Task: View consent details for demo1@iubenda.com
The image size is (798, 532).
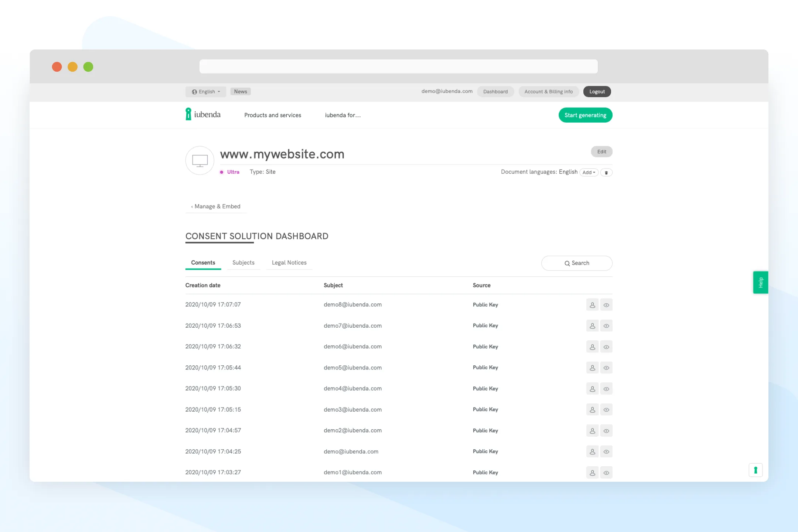Action: coord(606,473)
